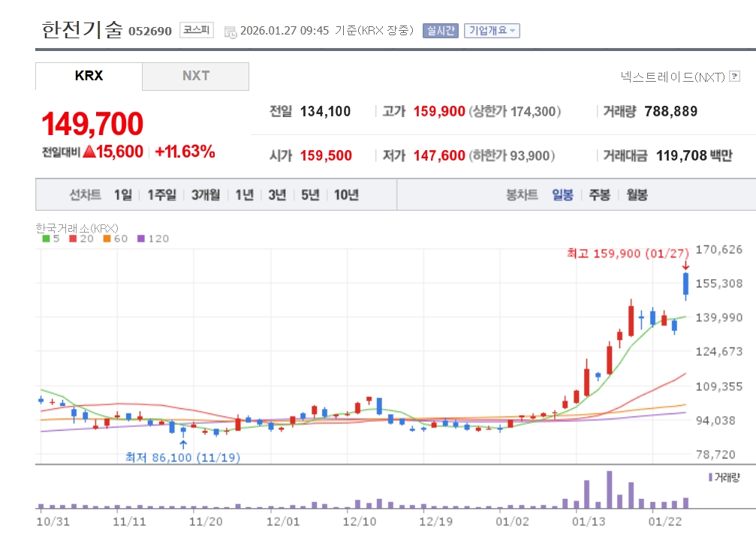The height and width of the screenshot is (550, 756).
Task: Click the orange 60-day moving average swatch
Action: 107,239
